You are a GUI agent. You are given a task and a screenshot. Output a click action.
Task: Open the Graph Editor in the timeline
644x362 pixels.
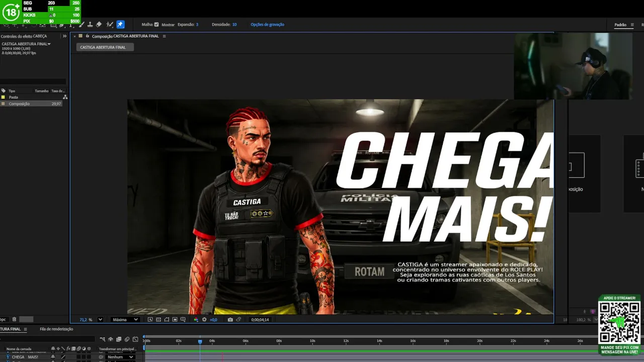pyautogui.click(x=135, y=339)
